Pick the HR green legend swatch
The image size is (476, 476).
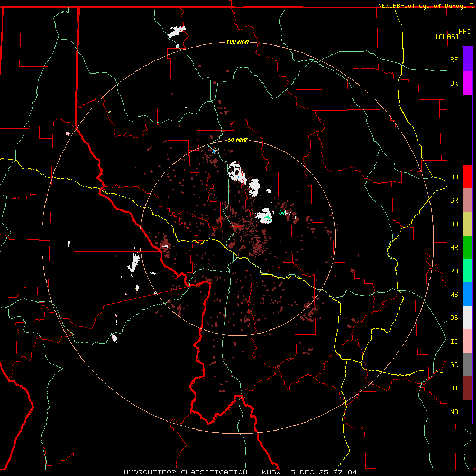pos(467,248)
